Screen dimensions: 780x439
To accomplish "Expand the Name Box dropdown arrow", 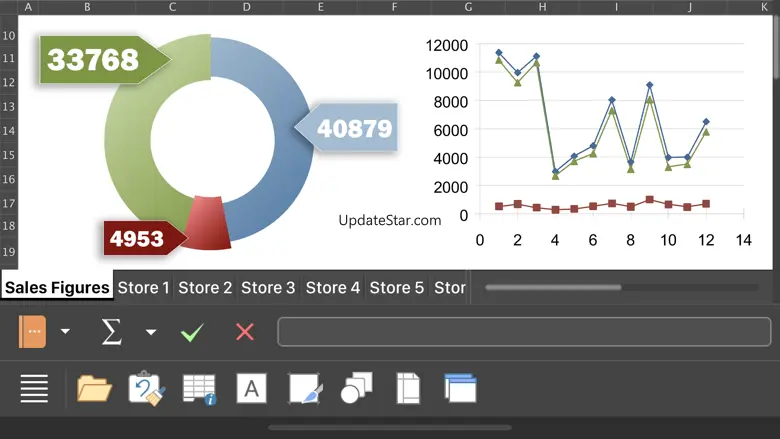I will 65,332.
